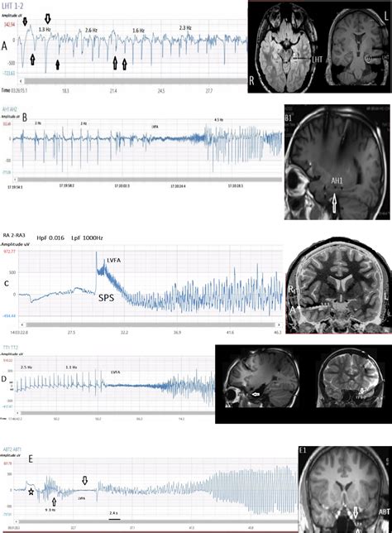Click the scrollbar beneath the AH1 AH2 recording

click(150, 180)
